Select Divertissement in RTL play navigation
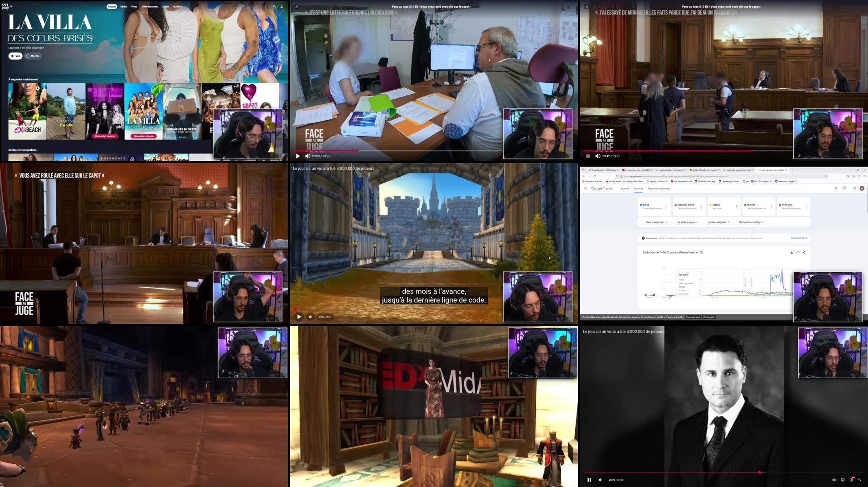This screenshot has width=868, height=487. pos(150,7)
